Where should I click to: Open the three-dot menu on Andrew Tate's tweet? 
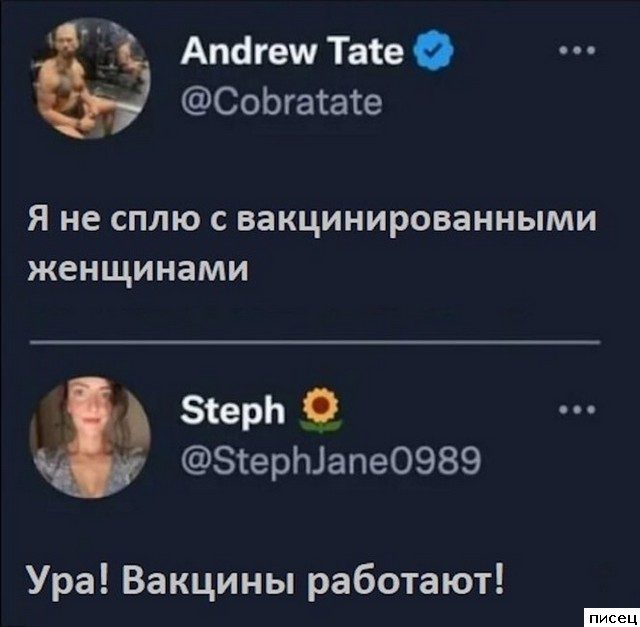(x=578, y=51)
